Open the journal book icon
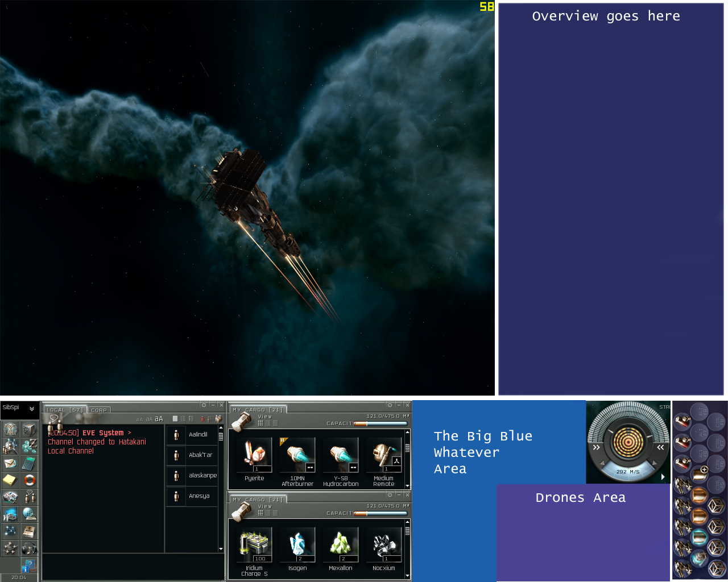 [x=29, y=531]
